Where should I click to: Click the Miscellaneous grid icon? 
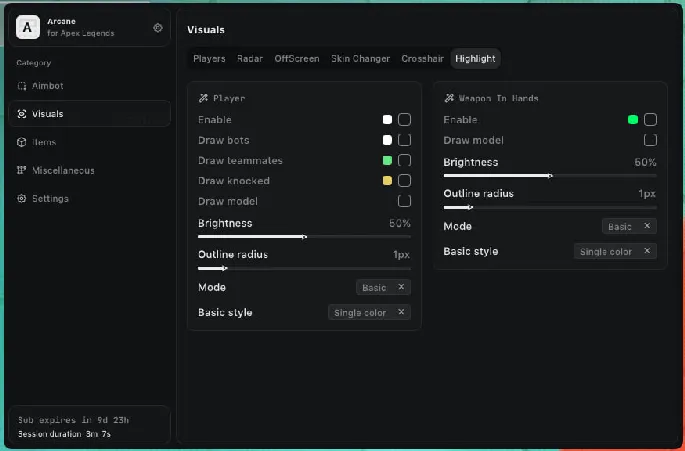[x=23, y=170]
